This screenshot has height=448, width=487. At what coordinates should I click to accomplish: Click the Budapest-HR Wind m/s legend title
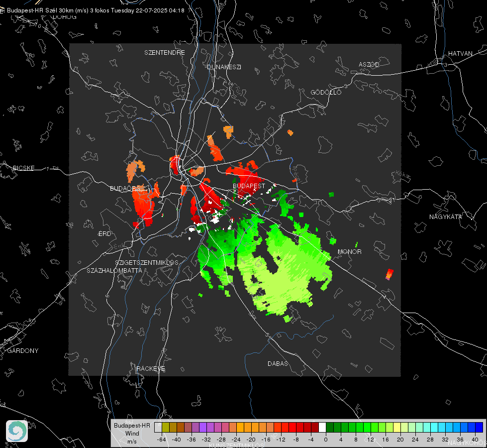pos(132,434)
